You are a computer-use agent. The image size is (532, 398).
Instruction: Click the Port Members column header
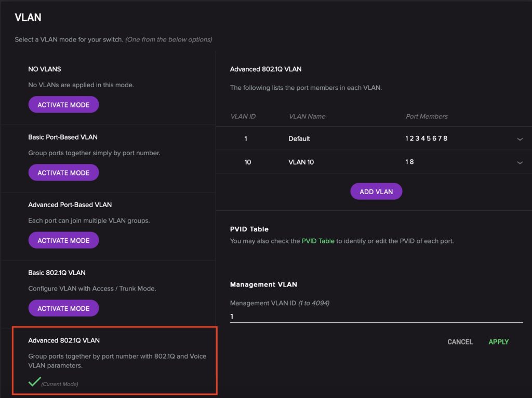(427, 116)
